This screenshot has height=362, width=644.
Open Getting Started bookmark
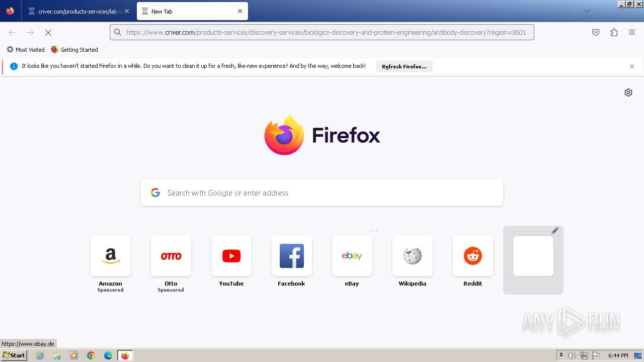tap(74, 50)
